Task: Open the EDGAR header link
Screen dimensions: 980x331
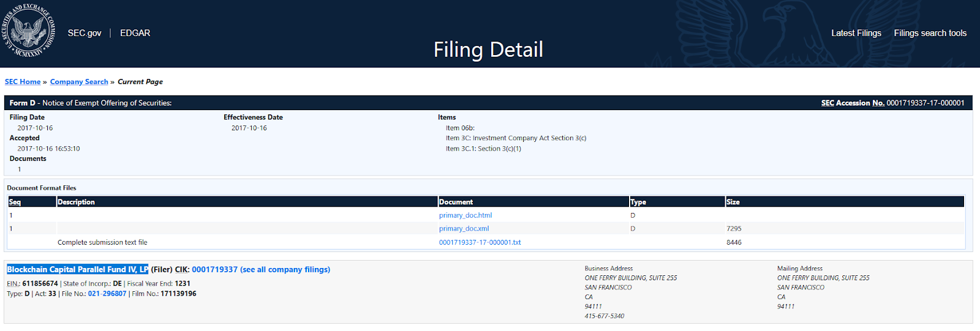Action: point(135,33)
